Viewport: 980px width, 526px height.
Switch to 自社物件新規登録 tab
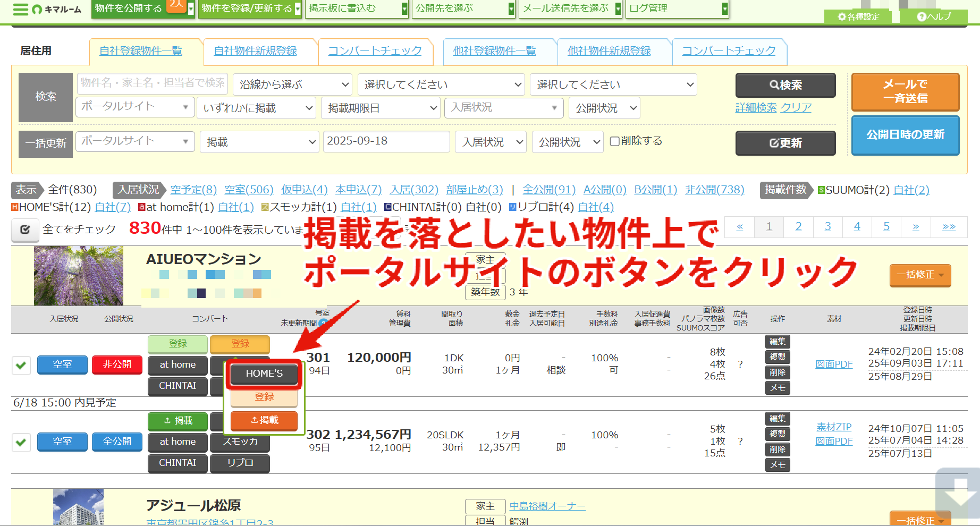[255, 51]
